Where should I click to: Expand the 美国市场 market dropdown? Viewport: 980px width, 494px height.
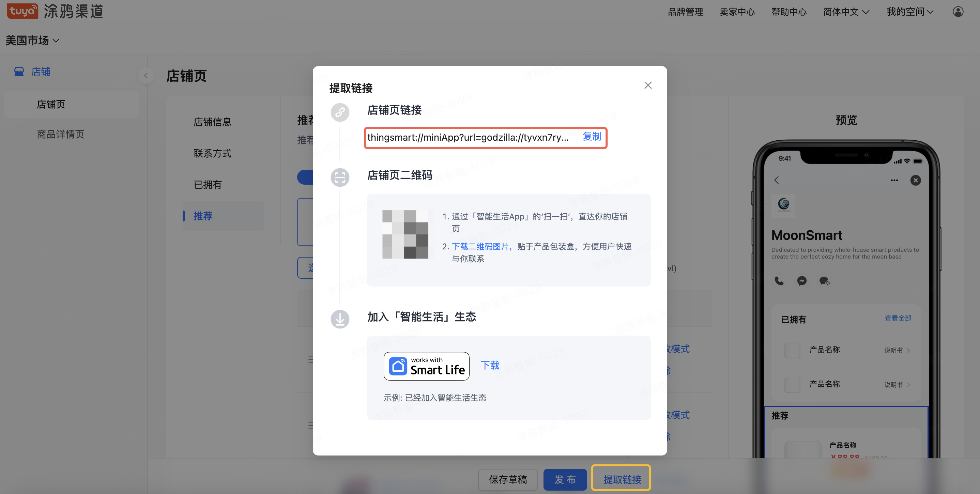(x=32, y=40)
